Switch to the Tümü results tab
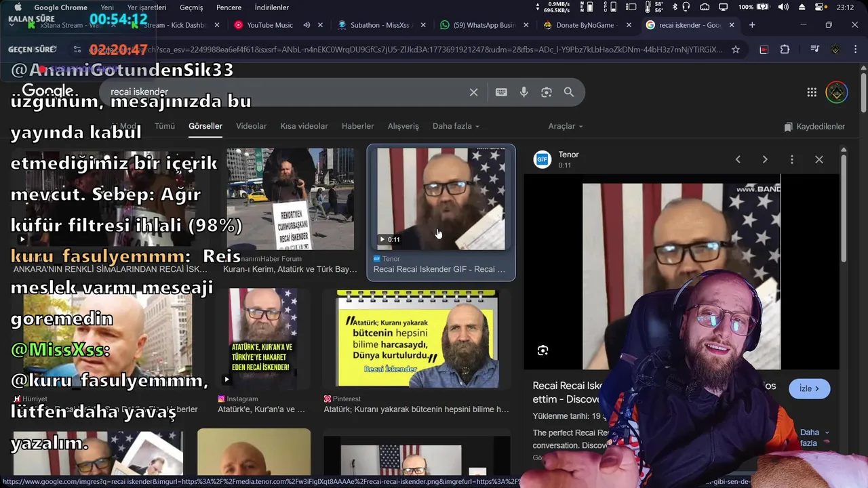868x488 pixels. pos(165,126)
